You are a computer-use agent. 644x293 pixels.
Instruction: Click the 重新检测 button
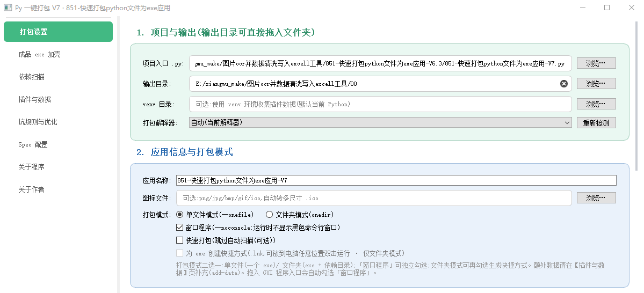[x=596, y=123]
